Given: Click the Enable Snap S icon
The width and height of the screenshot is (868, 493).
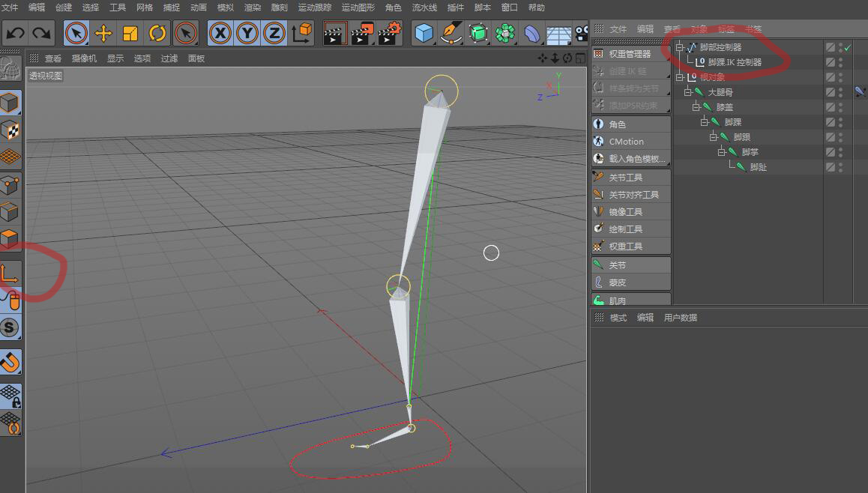Looking at the screenshot, I should [x=10, y=327].
